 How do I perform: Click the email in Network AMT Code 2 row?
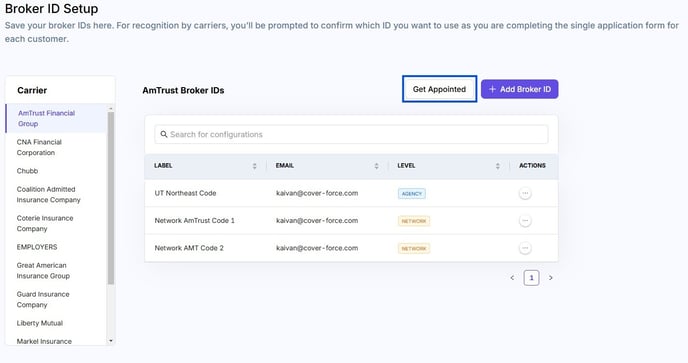click(x=317, y=248)
